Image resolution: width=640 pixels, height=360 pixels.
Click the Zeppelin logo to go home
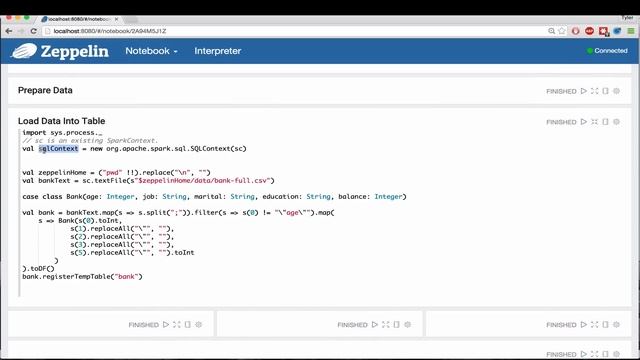(x=60, y=51)
